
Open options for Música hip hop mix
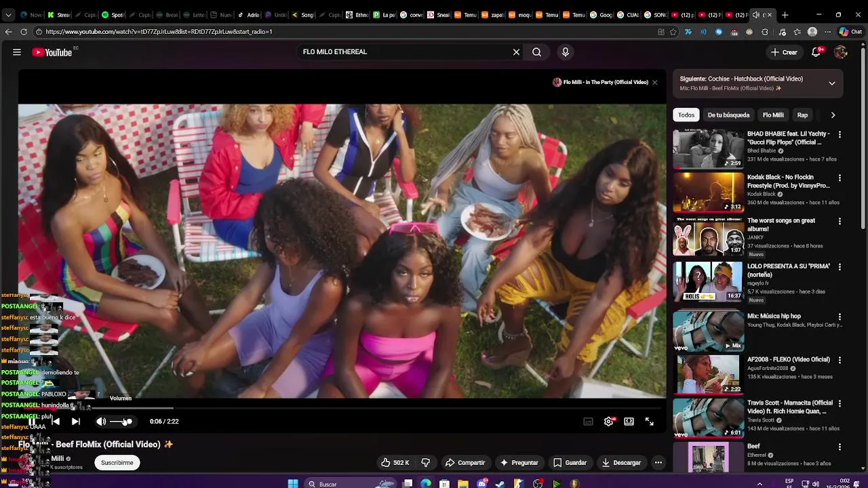[840, 317]
